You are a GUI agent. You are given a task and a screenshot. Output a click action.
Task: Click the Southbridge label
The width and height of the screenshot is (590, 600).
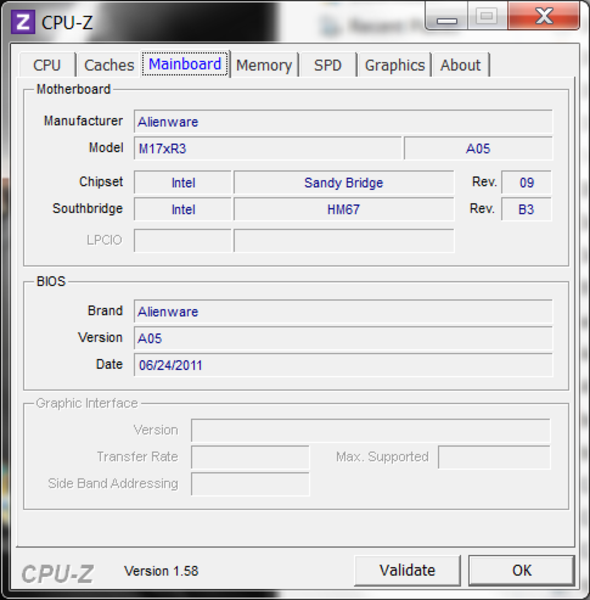coord(88,209)
